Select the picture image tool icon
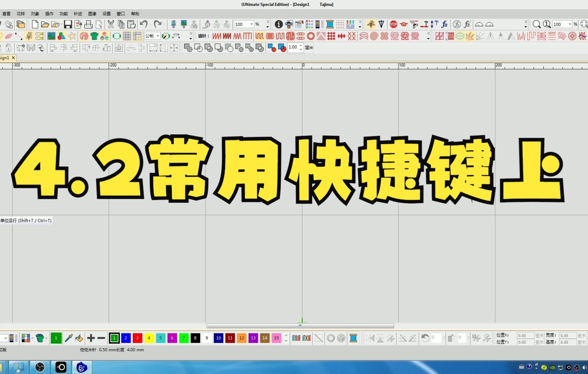The width and height of the screenshot is (588, 374). tap(51, 36)
